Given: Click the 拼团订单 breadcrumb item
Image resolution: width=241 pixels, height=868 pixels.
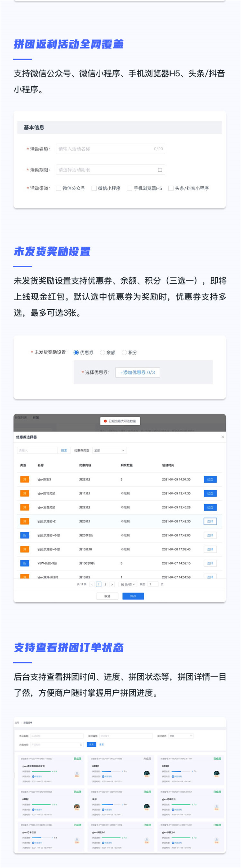Looking at the screenshot, I should click(x=28, y=723).
